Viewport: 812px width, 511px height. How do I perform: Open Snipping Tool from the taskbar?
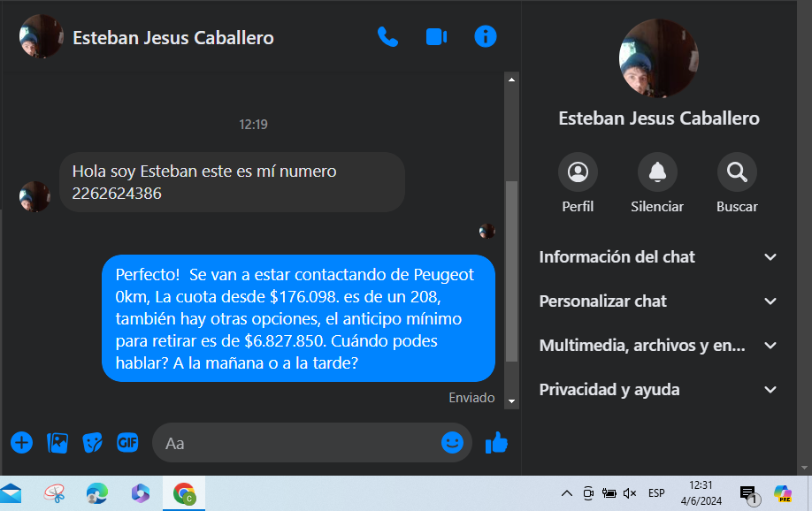(54, 493)
